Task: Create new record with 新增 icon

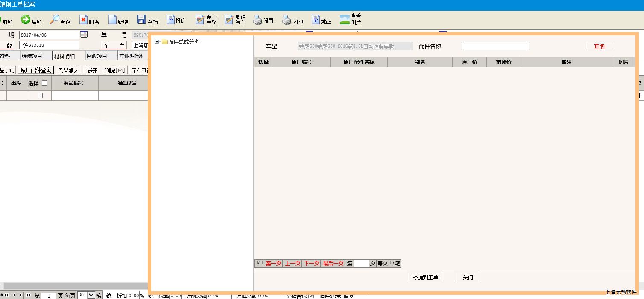Action: coord(112,20)
